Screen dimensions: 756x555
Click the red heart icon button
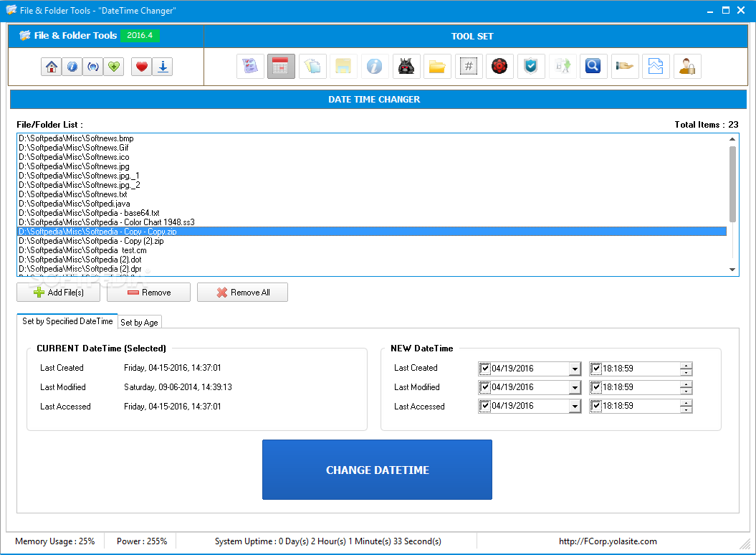coord(142,67)
